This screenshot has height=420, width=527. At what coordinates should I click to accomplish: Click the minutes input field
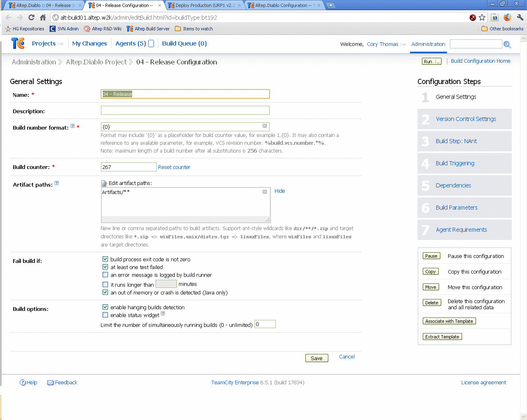166,284
